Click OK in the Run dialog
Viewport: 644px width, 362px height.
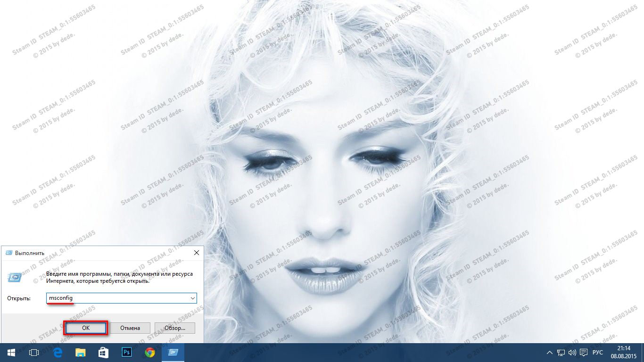tap(86, 328)
